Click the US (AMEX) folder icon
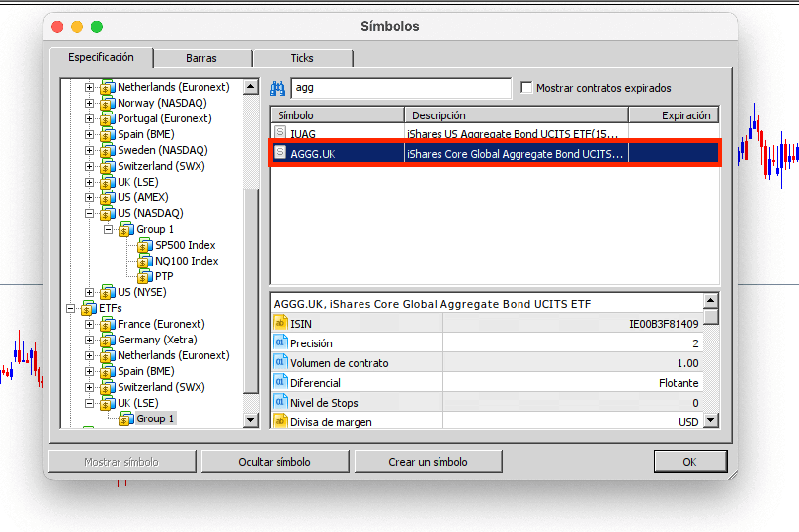This screenshot has width=799, height=532. pos(107,197)
